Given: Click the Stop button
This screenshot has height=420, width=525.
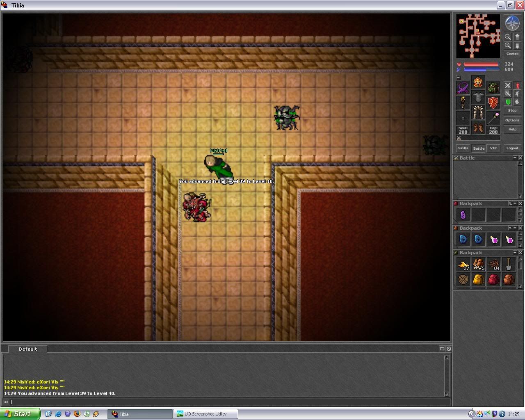Looking at the screenshot, I should 512,110.
